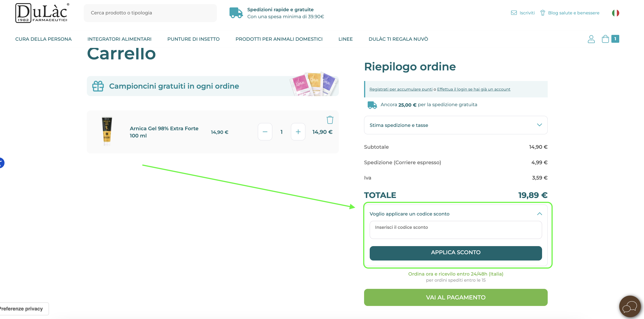Click the Iva 3,59 € value
This screenshot has height=319, width=644.
tap(540, 178)
